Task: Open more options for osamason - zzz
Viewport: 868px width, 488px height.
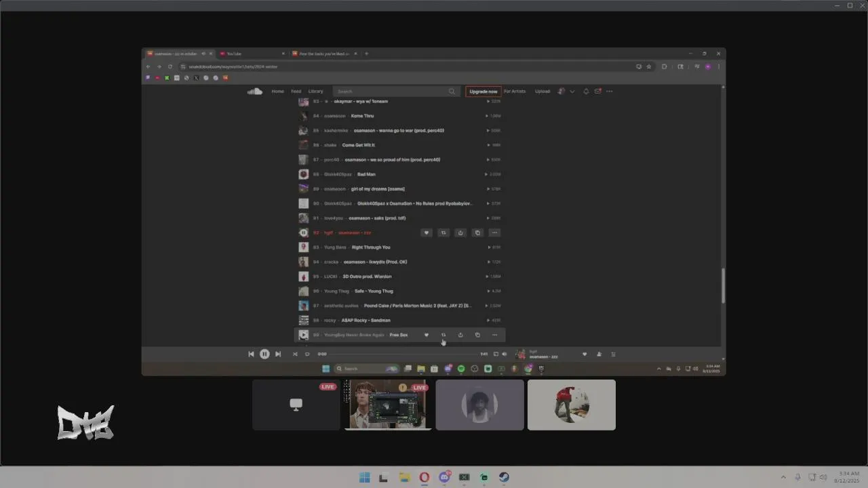Action: click(494, 232)
